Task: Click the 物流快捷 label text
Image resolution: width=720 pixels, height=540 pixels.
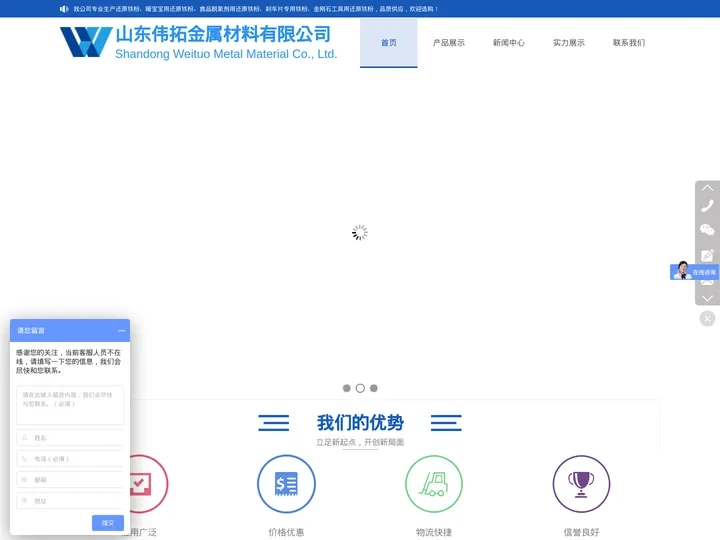Action: [433, 532]
